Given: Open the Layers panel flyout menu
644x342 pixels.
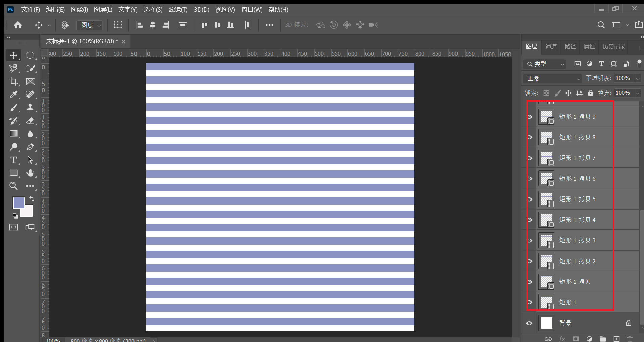Looking at the screenshot, I should 641,47.
